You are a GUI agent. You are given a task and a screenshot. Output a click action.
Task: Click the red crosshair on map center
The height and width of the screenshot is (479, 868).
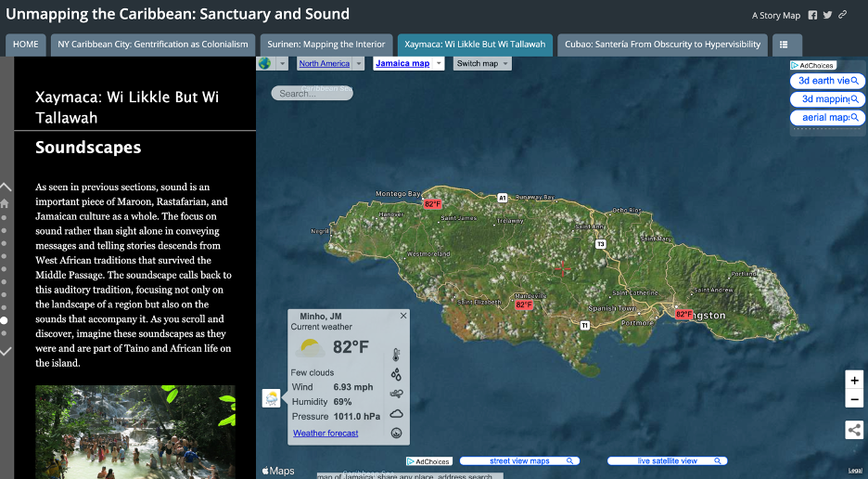[x=562, y=269]
